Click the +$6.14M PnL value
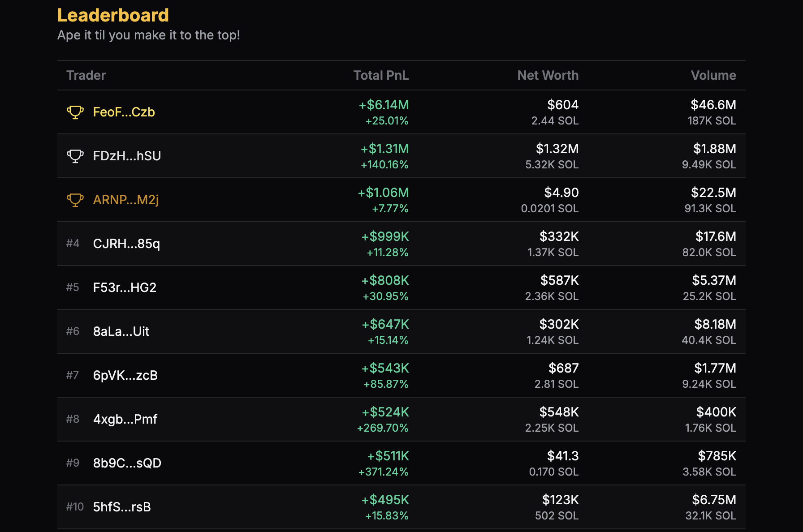Image resolution: width=803 pixels, height=532 pixels. click(x=384, y=105)
